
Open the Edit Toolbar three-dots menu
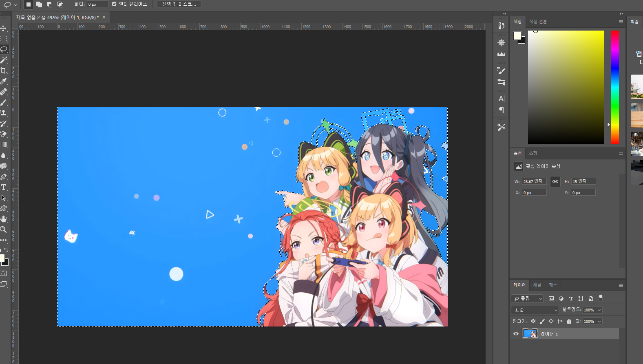tap(4, 240)
